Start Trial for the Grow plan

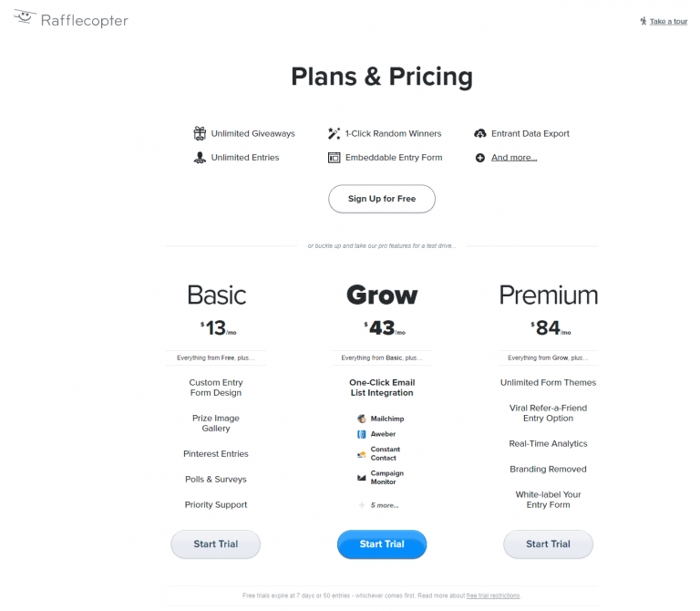382,544
